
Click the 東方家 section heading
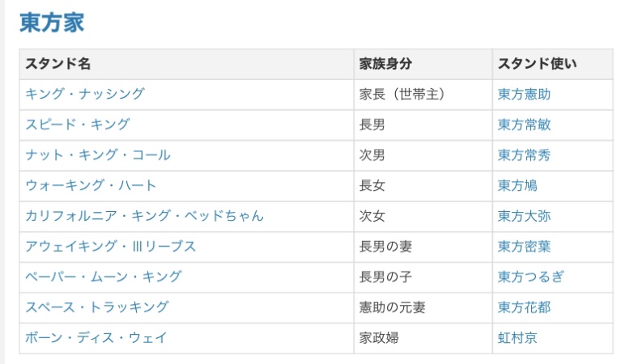[x=52, y=23]
